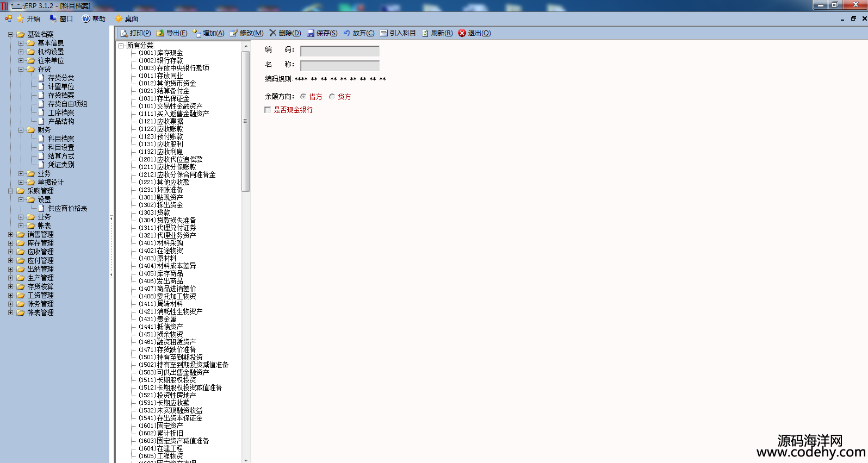Image resolution: width=868 pixels, height=463 pixels.
Task: Open the 帮助 menu
Action: 94,18
